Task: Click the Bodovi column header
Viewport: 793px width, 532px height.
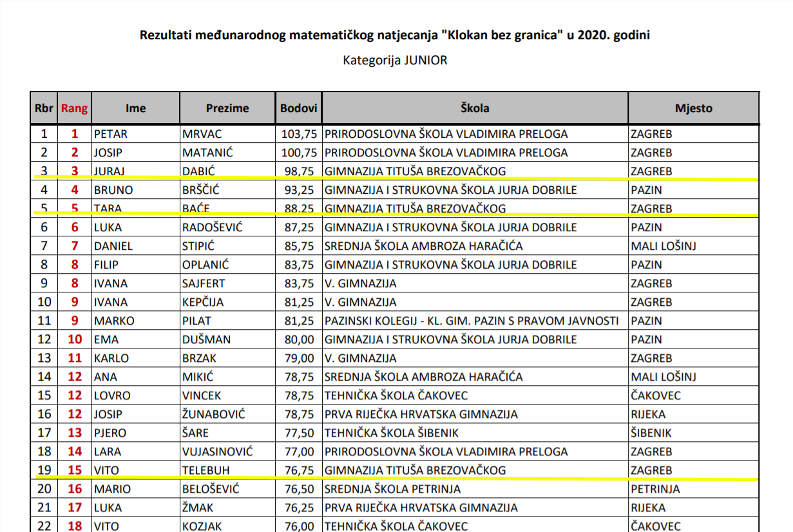Action: [298, 108]
